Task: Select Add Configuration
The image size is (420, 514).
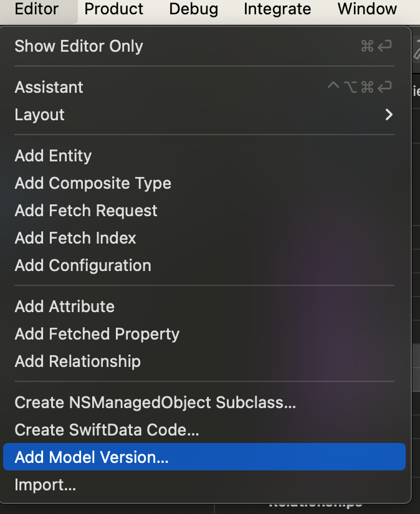Action: pyautogui.click(x=83, y=265)
